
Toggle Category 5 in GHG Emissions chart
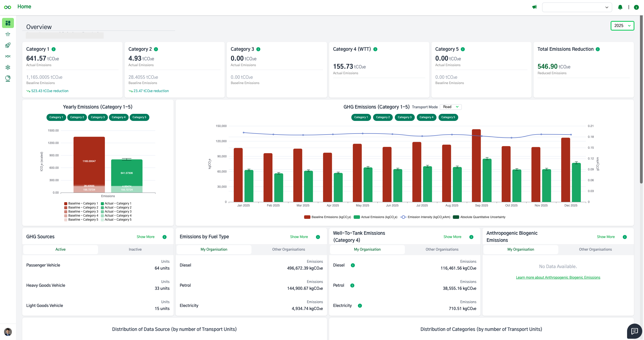448,117
